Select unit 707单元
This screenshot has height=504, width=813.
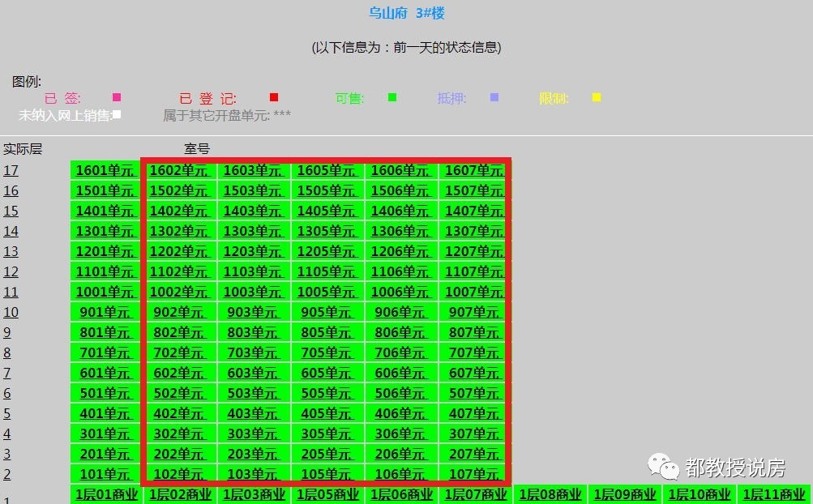[x=474, y=352]
